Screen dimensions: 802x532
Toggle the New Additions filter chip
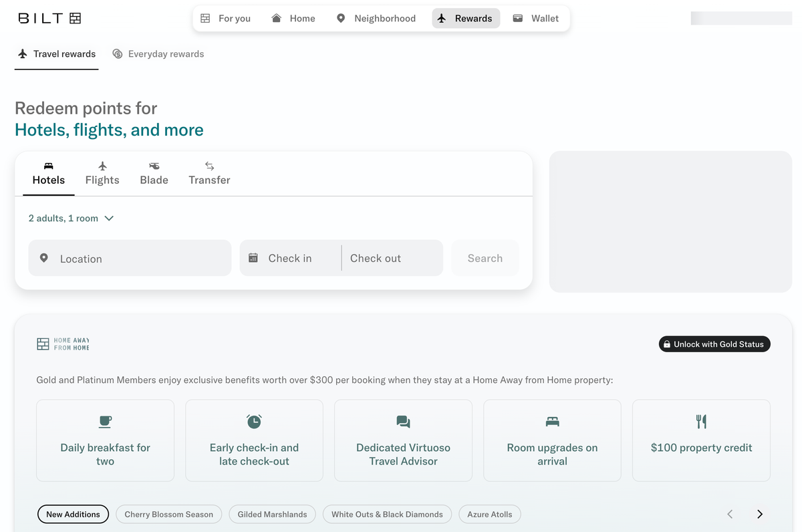pyautogui.click(x=73, y=514)
